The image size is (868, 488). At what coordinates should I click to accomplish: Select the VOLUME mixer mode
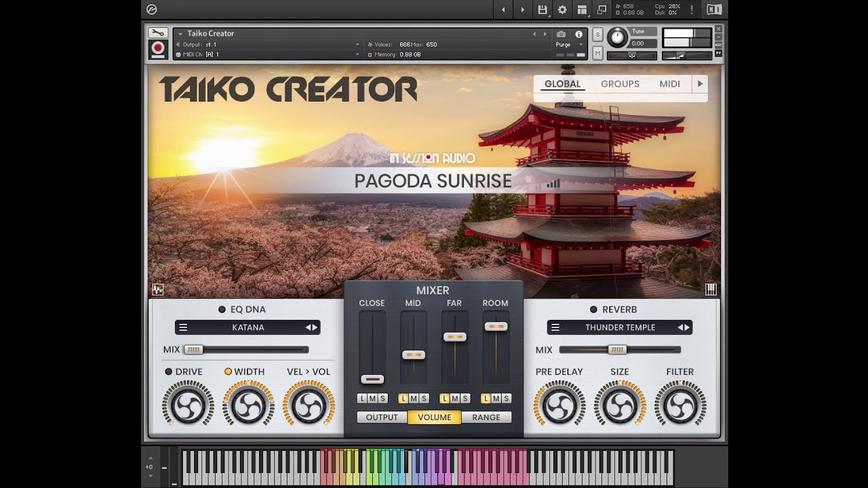pyautogui.click(x=434, y=418)
